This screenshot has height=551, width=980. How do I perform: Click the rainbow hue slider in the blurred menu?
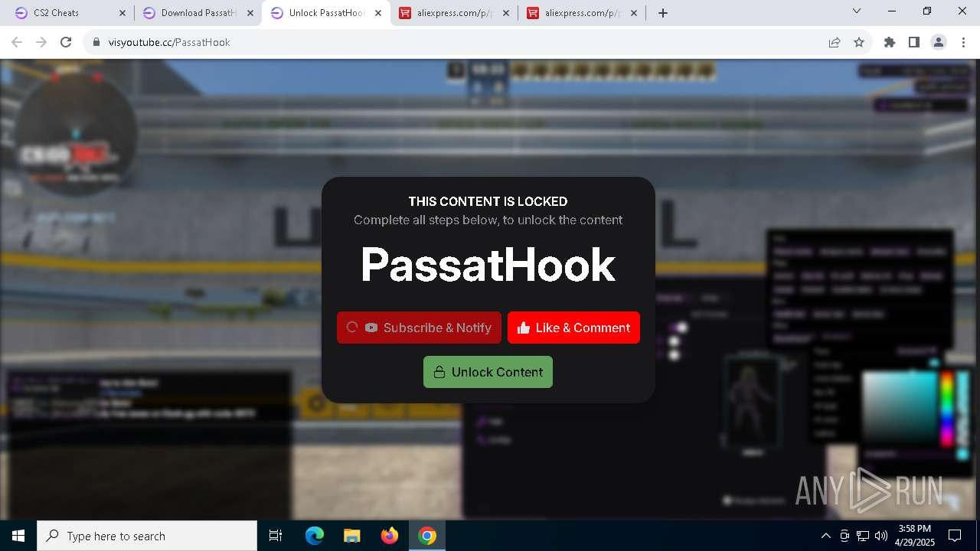pyautogui.click(x=947, y=407)
